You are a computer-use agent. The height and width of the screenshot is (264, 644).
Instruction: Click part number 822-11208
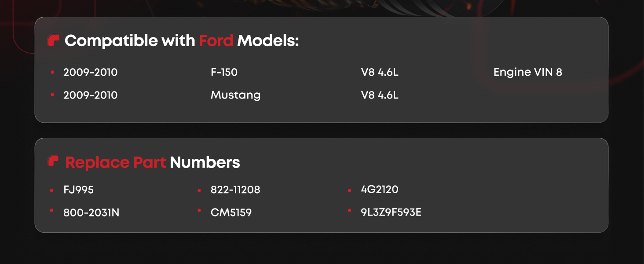tap(235, 190)
